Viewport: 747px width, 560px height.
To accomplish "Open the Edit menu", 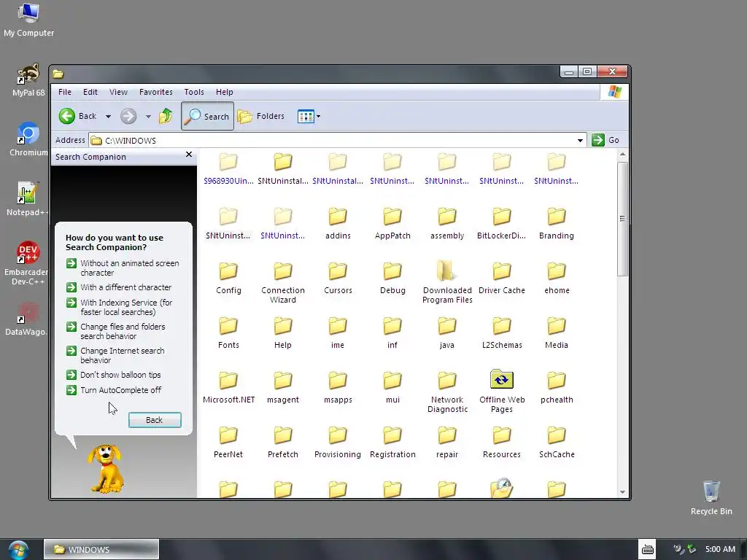I will (90, 92).
